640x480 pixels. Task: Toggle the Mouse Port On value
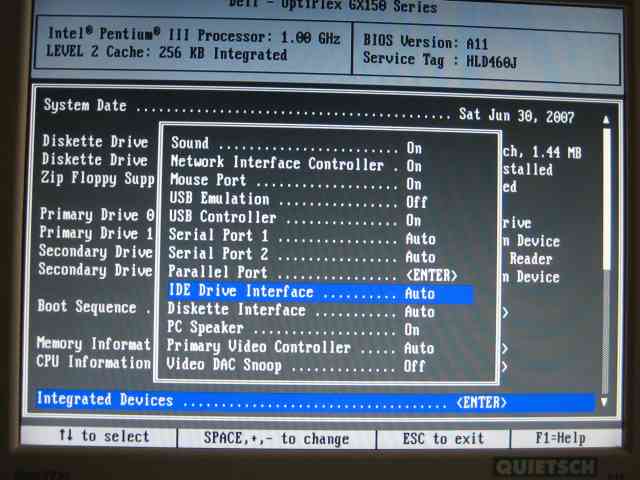point(414,184)
